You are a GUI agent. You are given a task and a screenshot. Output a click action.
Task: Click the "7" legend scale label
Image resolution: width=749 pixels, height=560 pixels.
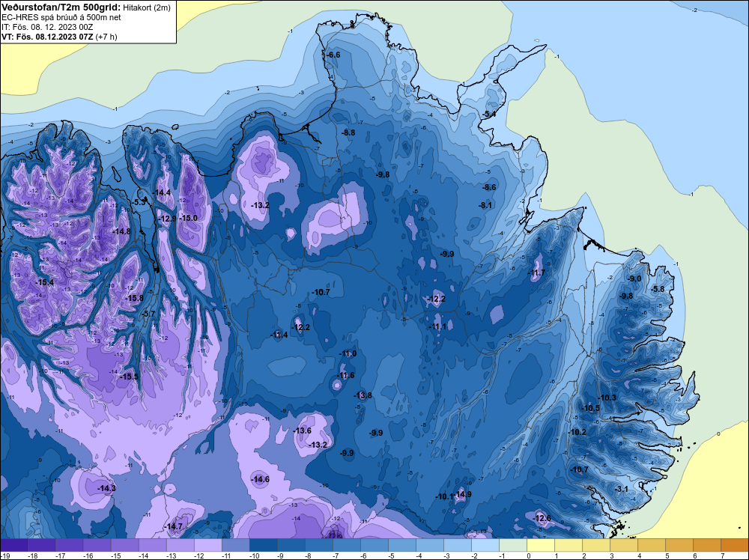pyautogui.click(x=722, y=556)
